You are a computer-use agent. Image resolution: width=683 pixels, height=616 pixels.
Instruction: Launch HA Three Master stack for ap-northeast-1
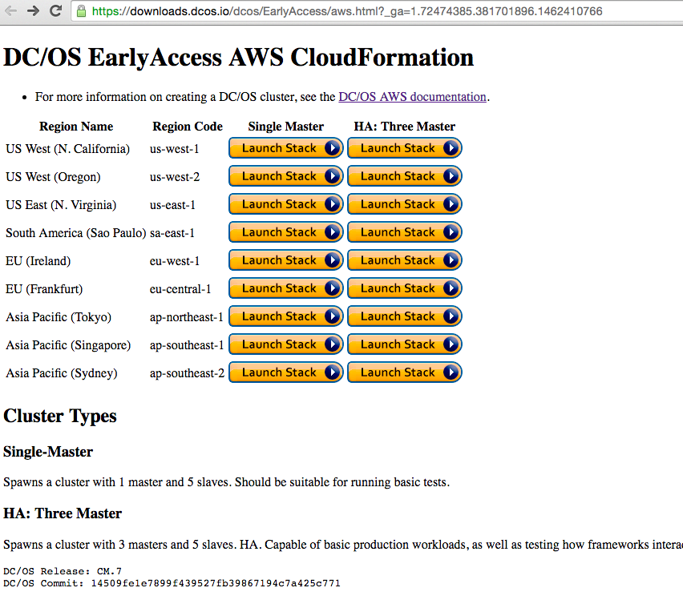click(x=405, y=316)
